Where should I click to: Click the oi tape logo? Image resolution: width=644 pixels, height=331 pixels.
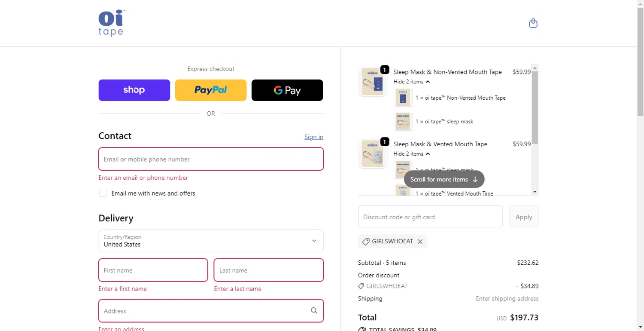(x=112, y=23)
